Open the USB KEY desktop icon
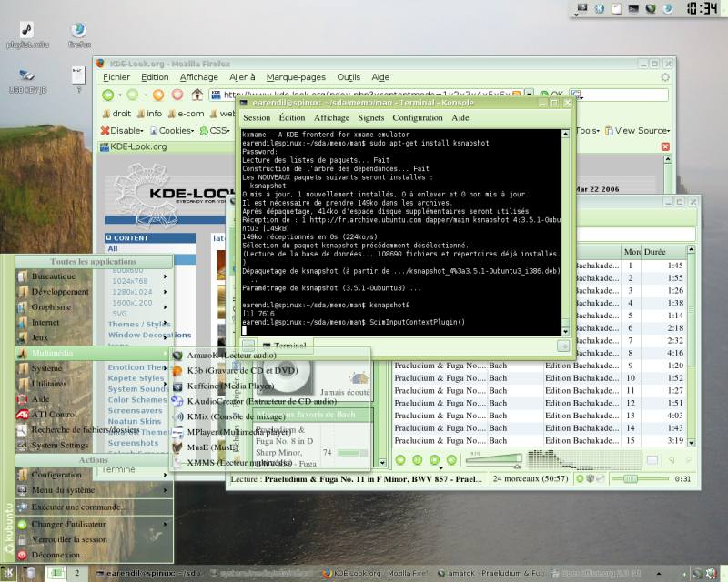728x582 pixels. [27, 81]
